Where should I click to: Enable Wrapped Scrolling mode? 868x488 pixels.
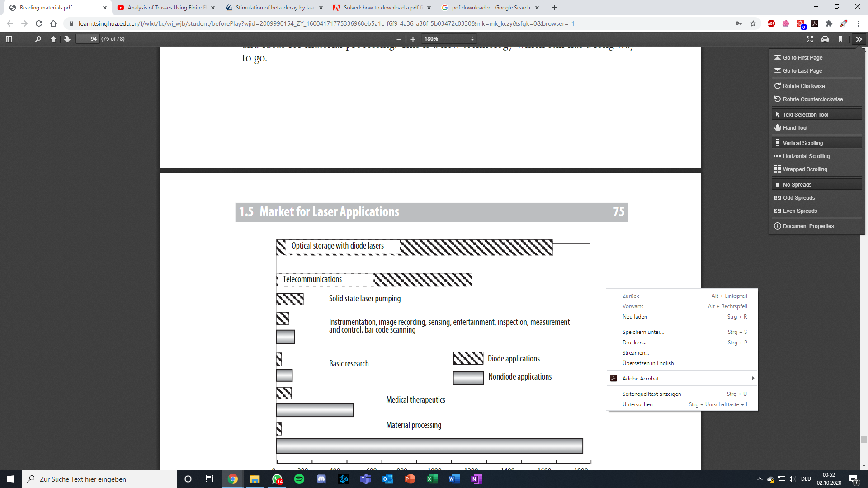pos(805,169)
